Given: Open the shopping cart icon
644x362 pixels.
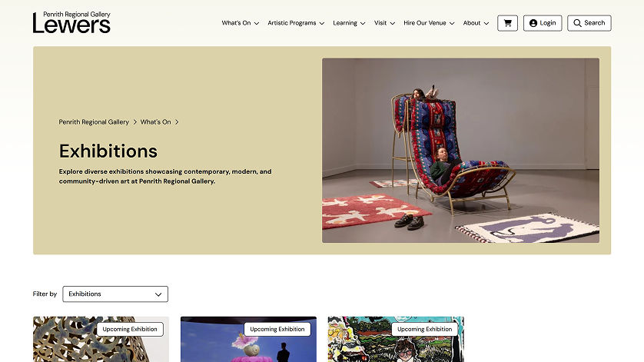Looking at the screenshot, I should (507, 23).
